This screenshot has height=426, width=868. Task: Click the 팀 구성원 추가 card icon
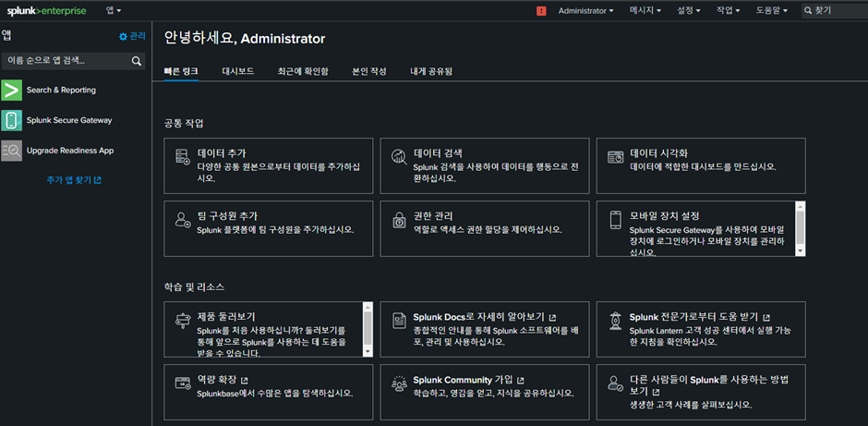[183, 219]
